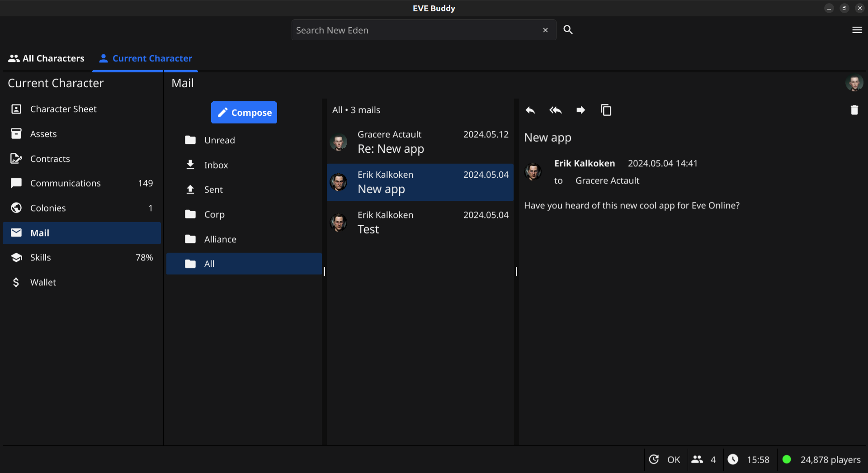
Task: Click the update status icon in status bar
Action: pyautogui.click(x=654, y=459)
